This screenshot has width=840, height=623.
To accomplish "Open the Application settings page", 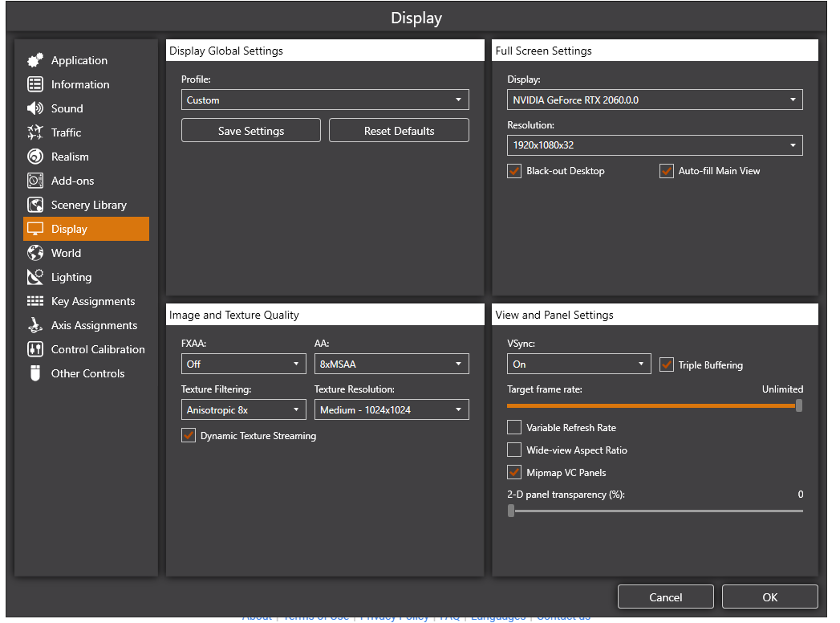I will (x=87, y=60).
